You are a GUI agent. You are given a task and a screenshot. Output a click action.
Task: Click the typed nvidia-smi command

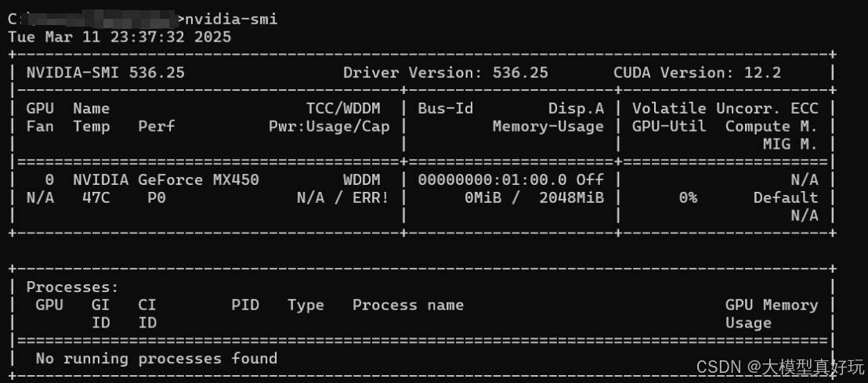point(231,20)
